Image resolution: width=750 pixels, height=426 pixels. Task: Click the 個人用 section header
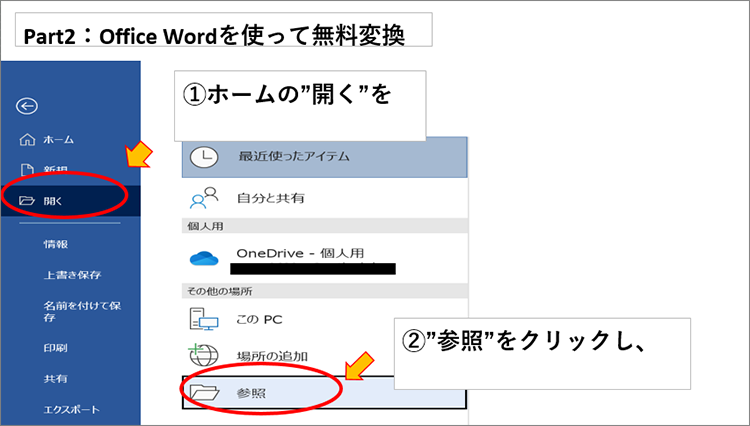pyautogui.click(x=206, y=226)
